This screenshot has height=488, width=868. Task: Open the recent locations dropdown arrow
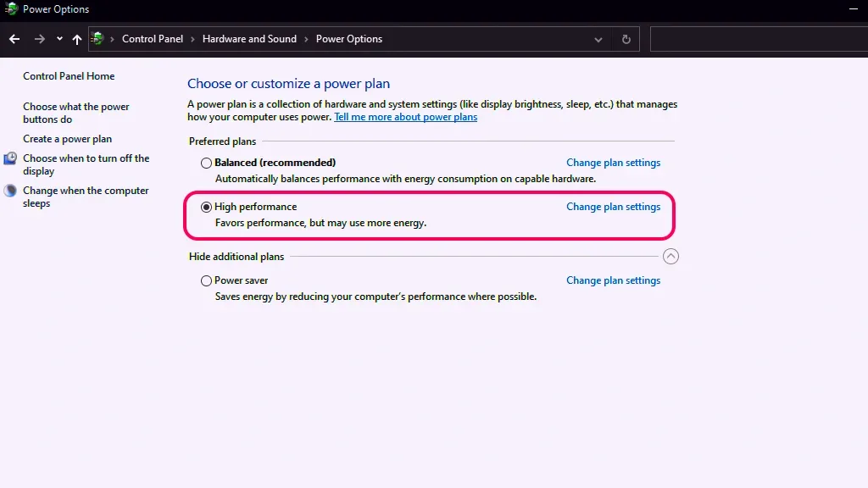click(x=59, y=39)
